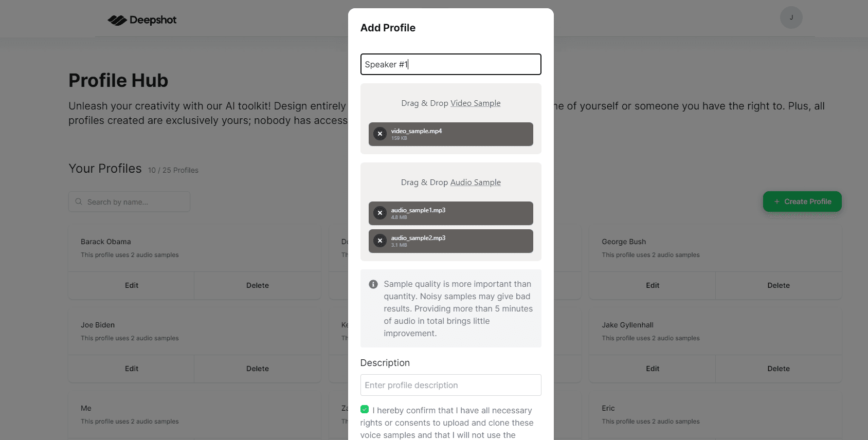The height and width of the screenshot is (440, 868).
Task: Remove video_sample.mp4 using its X icon
Action: tap(379, 134)
